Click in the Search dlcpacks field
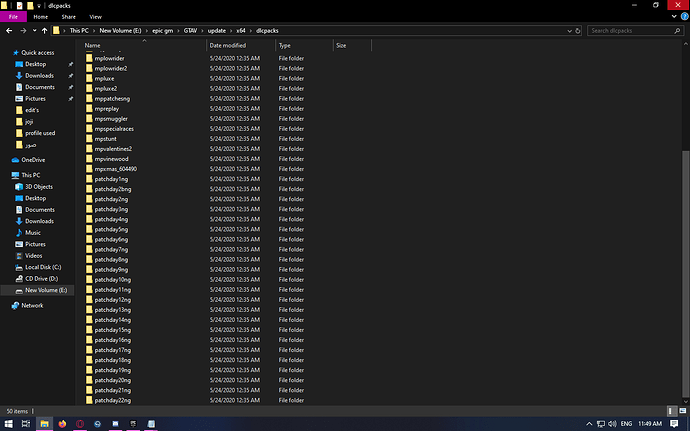The height and width of the screenshot is (431, 690). (x=632, y=31)
